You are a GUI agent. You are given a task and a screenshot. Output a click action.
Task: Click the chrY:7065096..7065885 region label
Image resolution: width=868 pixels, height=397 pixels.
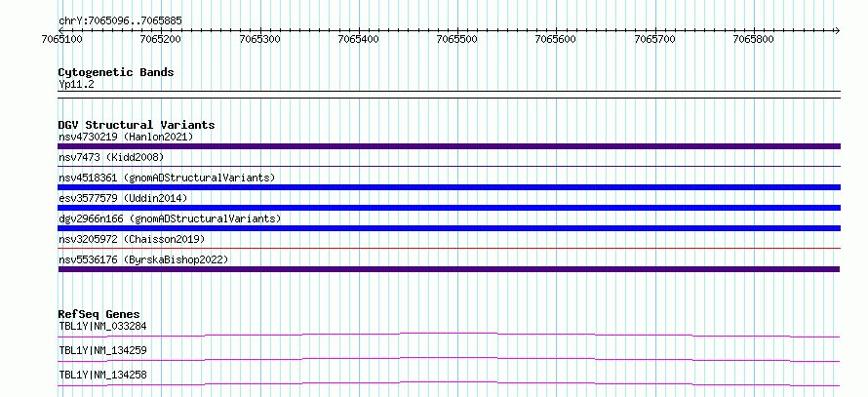[x=120, y=21]
